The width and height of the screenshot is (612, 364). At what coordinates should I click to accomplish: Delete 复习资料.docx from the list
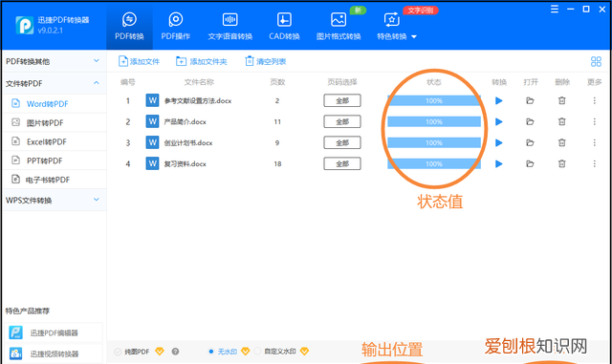point(561,164)
